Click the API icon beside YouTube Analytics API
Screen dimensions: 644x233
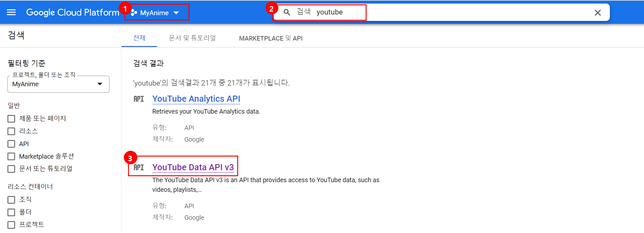click(x=139, y=99)
